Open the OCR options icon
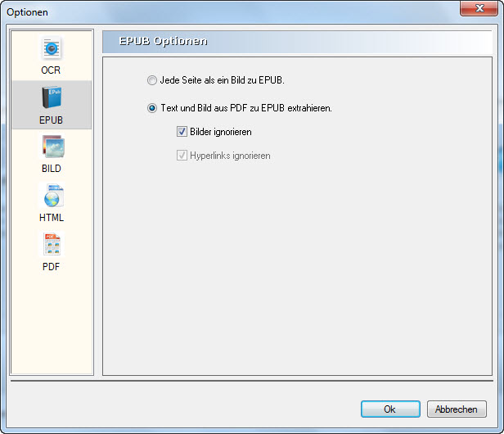This screenshot has width=504, height=434. click(52, 48)
